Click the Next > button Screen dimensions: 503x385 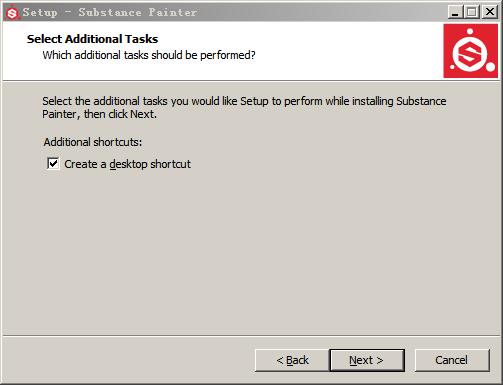(367, 360)
